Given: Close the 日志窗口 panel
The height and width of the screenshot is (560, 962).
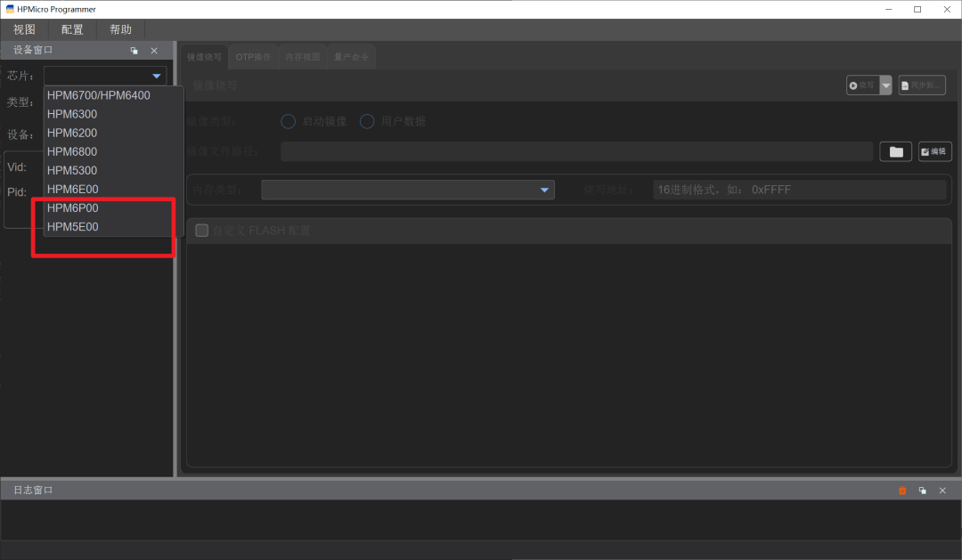Looking at the screenshot, I should point(942,491).
